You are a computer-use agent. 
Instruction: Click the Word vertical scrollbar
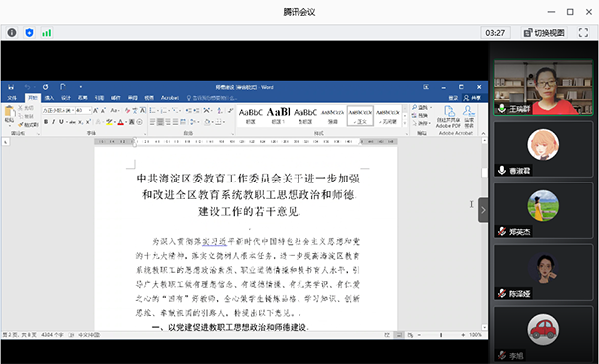click(x=484, y=233)
